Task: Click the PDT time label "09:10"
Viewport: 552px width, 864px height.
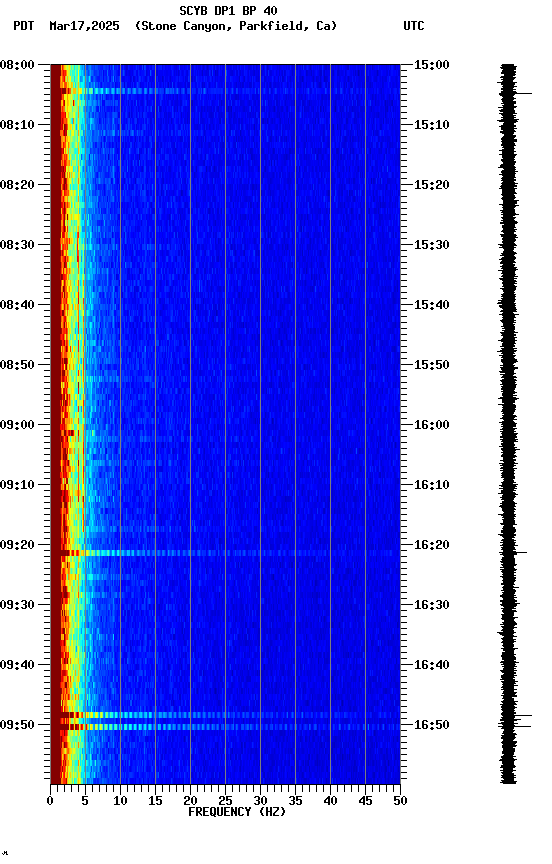Action: tap(17, 485)
